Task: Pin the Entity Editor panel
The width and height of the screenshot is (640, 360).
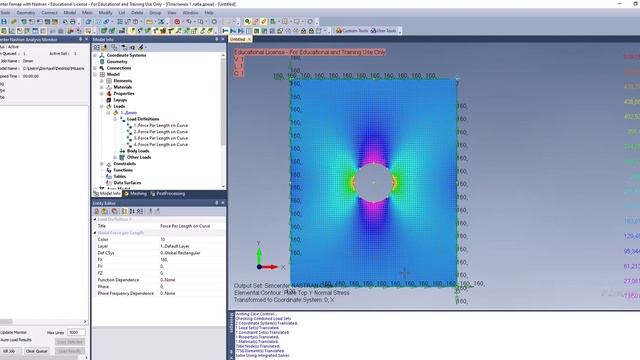Action: click(217, 203)
